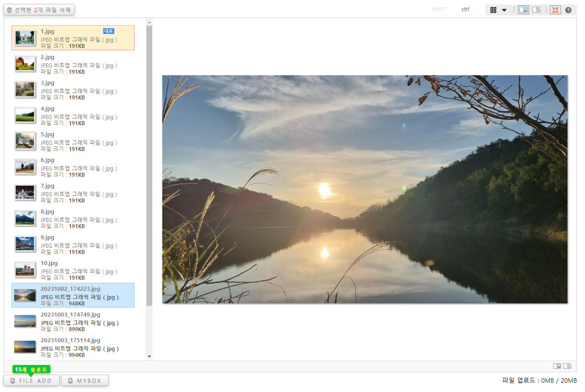The image size is (585, 392).
Task: Click the FILE ADD button
Action: (32, 380)
